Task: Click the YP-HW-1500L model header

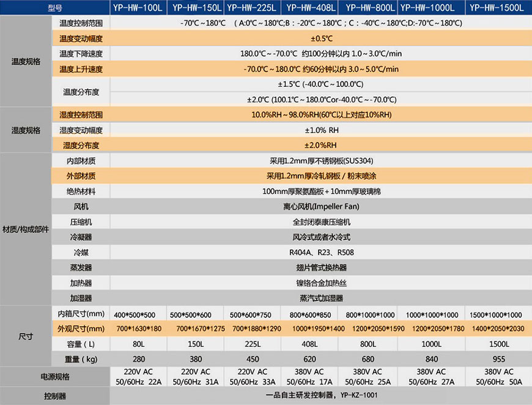Action: [498, 8]
